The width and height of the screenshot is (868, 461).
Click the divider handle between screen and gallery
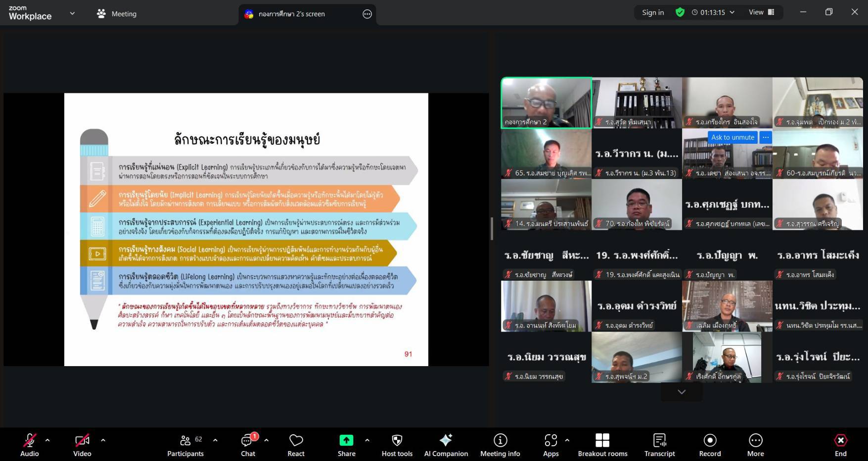coord(492,229)
